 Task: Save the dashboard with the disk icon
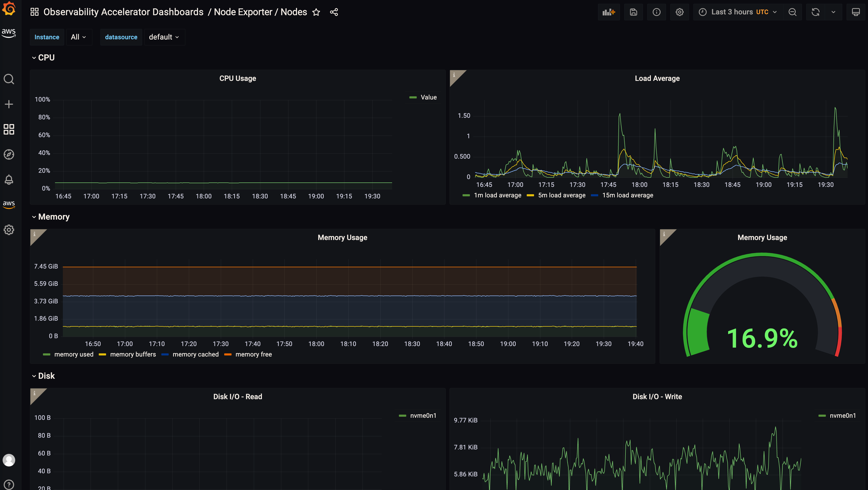point(633,12)
